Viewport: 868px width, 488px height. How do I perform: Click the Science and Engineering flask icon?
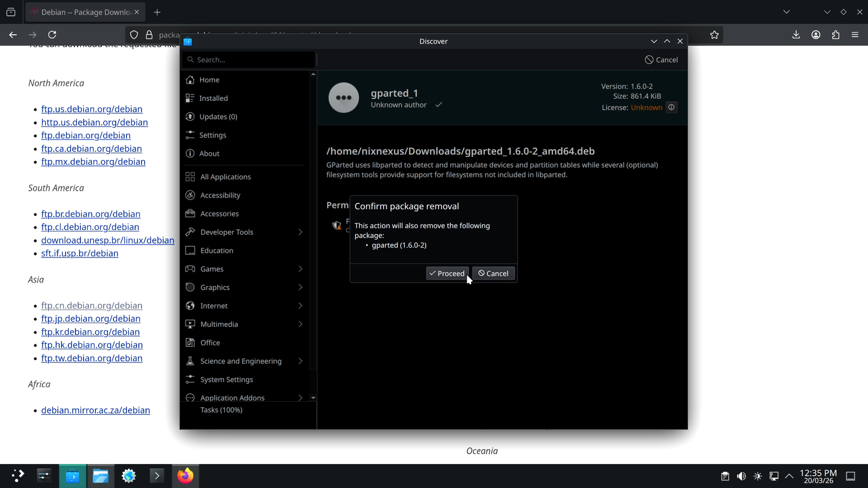190,361
